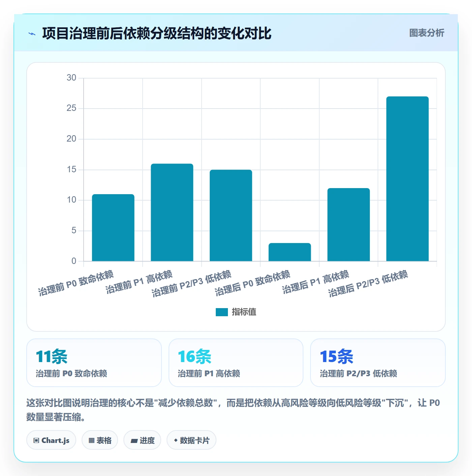Click the lightning icon beside the title
Screen dimensions: 472x476
[32, 34]
